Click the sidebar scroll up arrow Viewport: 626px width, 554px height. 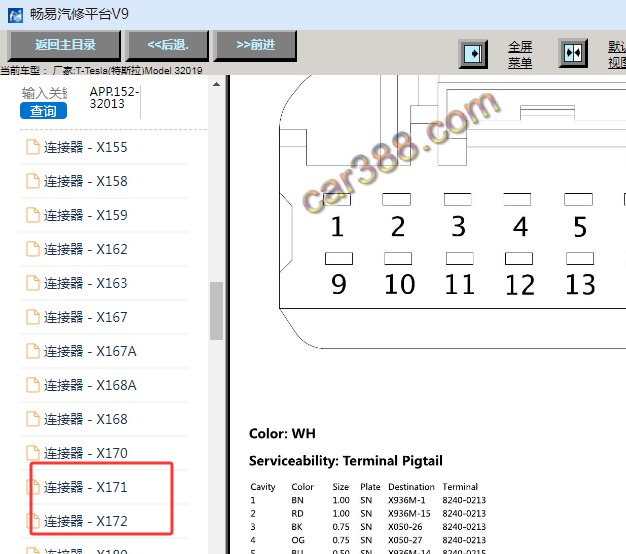[216, 84]
